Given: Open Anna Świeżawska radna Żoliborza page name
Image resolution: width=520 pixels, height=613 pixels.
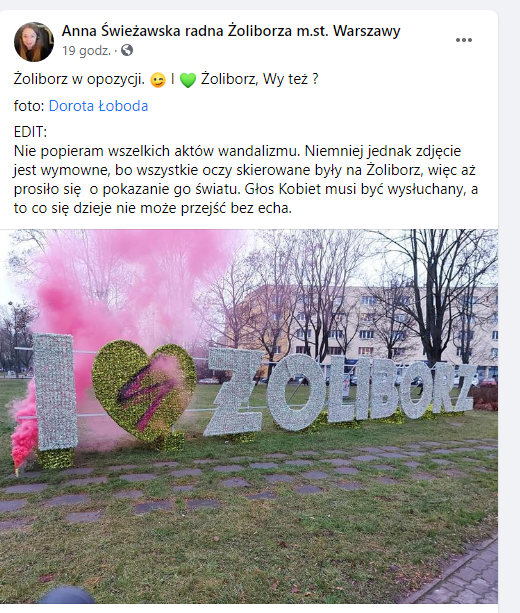Looking at the screenshot, I should click(x=231, y=30).
